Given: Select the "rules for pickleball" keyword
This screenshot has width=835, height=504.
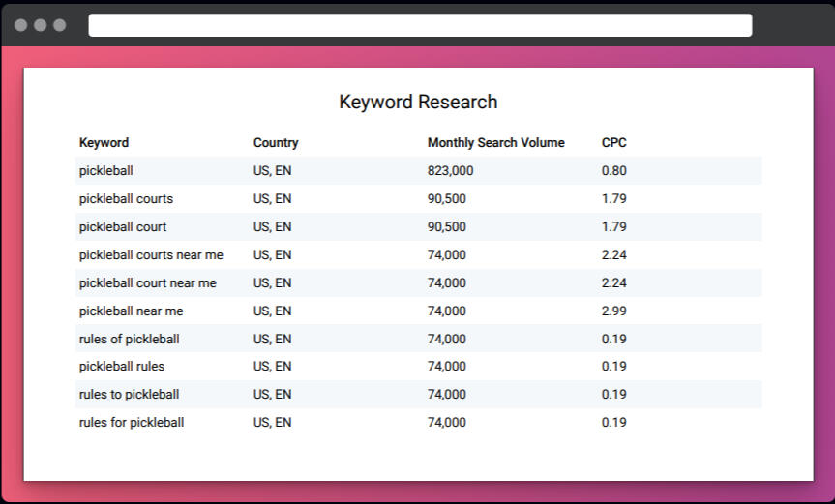Looking at the screenshot, I should tap(132, 423).
